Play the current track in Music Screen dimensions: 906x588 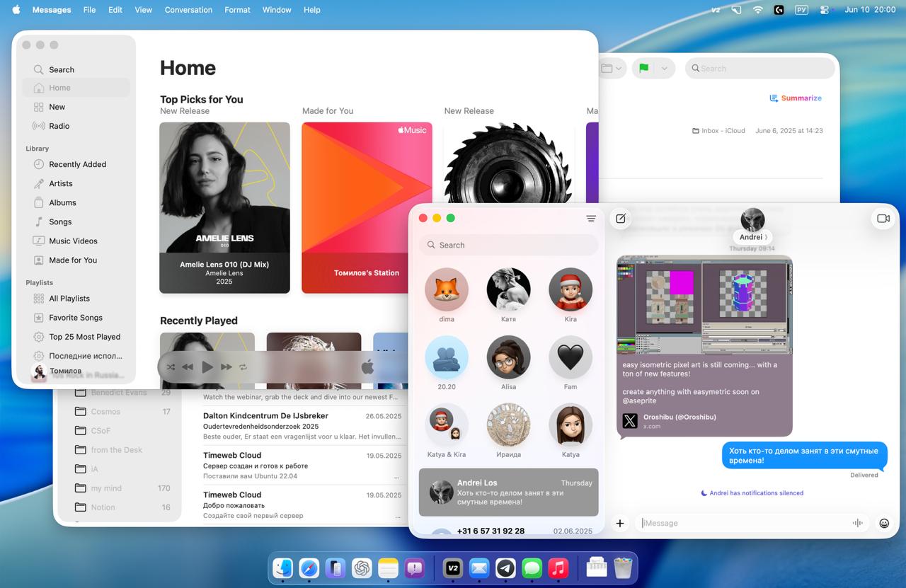coord(207,367)
